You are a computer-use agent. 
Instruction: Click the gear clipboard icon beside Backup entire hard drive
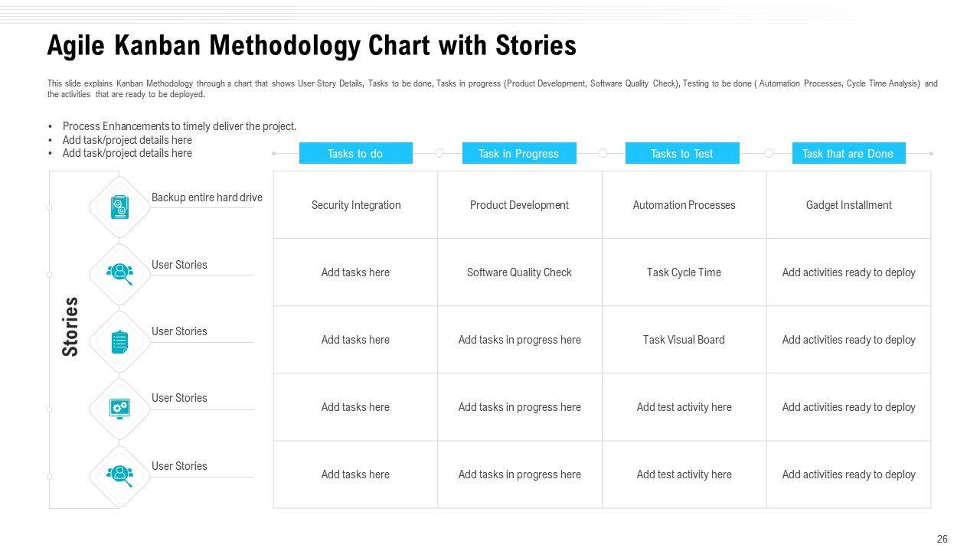click(x=119, y=207)
